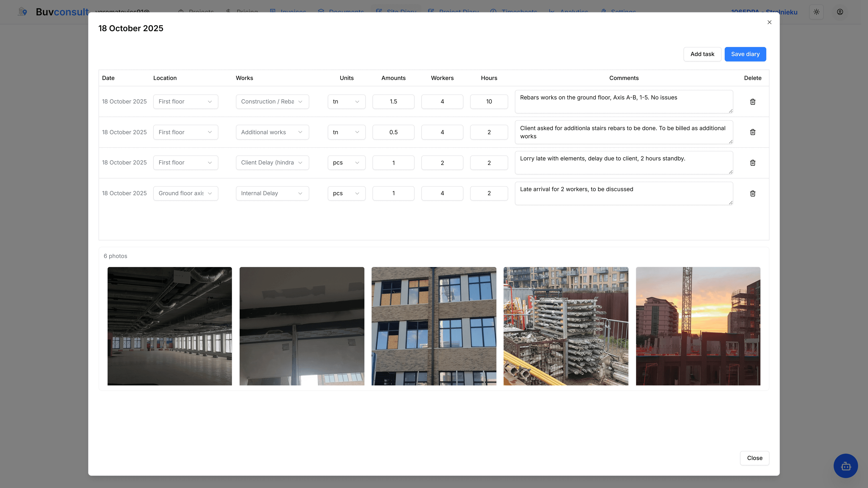
Task: Open the Construction / Rebars works dropdown
Action: [272, 101]
